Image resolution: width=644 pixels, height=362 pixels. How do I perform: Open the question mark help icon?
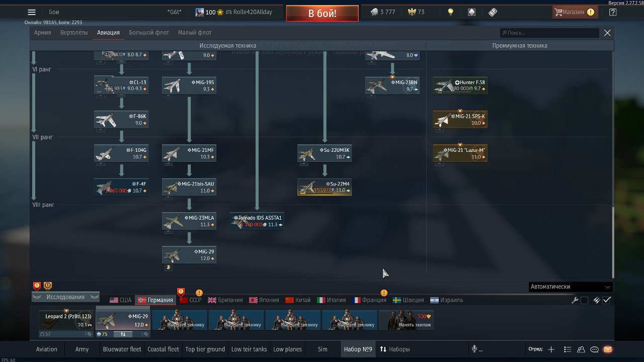click(x=612, y=12)
